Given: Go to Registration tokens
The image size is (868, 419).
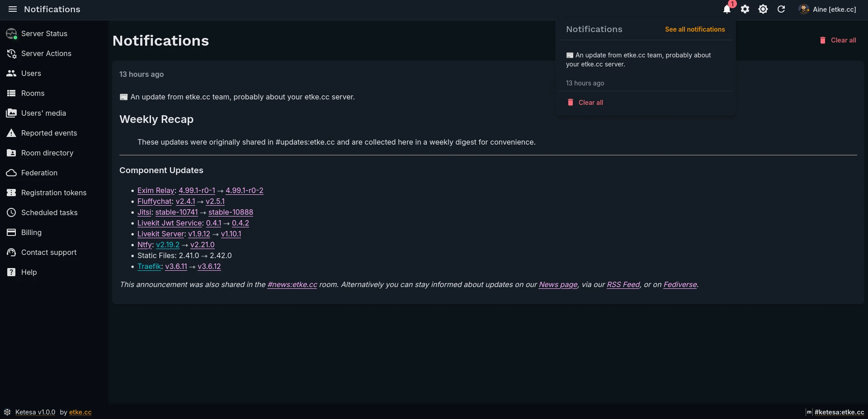Looking at the screenshot, I should tap(54, 193).
